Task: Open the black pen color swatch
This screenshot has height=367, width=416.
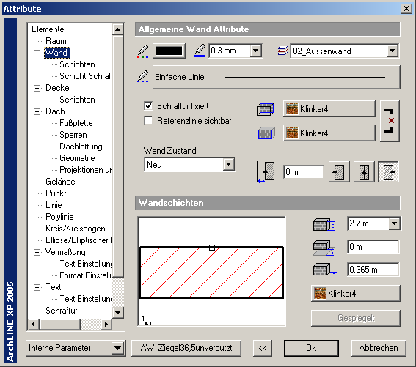Action: coord(169,51)
